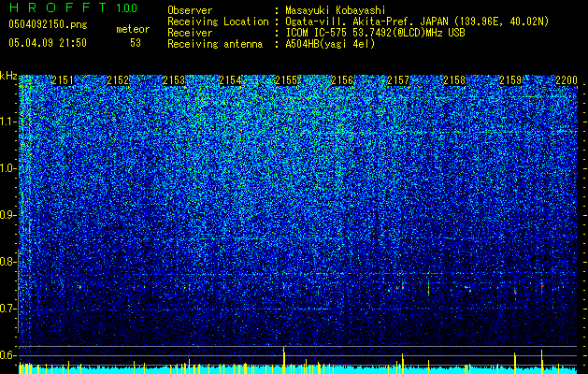Click the 0.8 kHz axis tick
588x374 pixels.
tap(9, 262)
